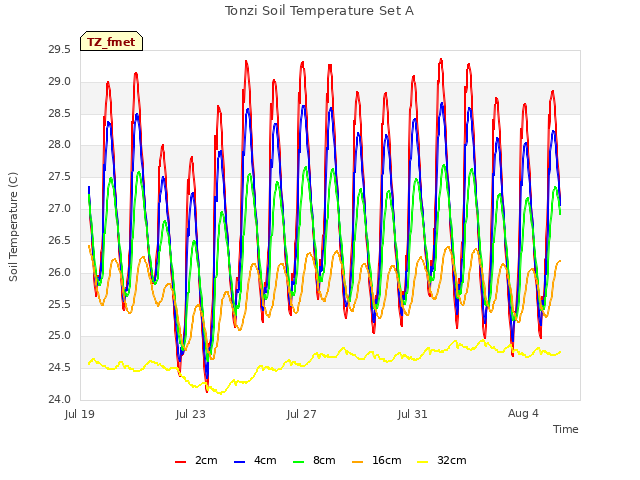Click the Time axis label
Viewport: 640px width, 480px height.
(566, 429)
